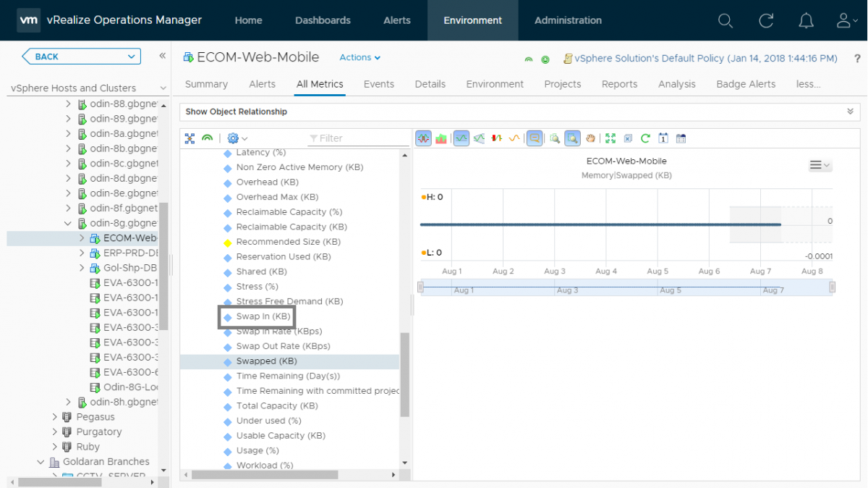Select the Swap Out Rate (KBps) metric
Screen dimensions: 868x488
click(284, 346)
